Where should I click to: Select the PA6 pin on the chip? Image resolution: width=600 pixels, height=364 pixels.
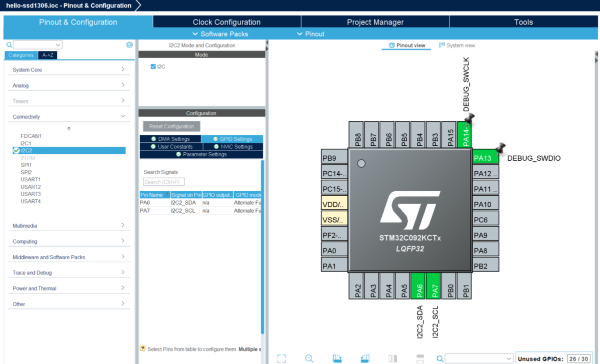pyautogui.click(x=418, y=286)
